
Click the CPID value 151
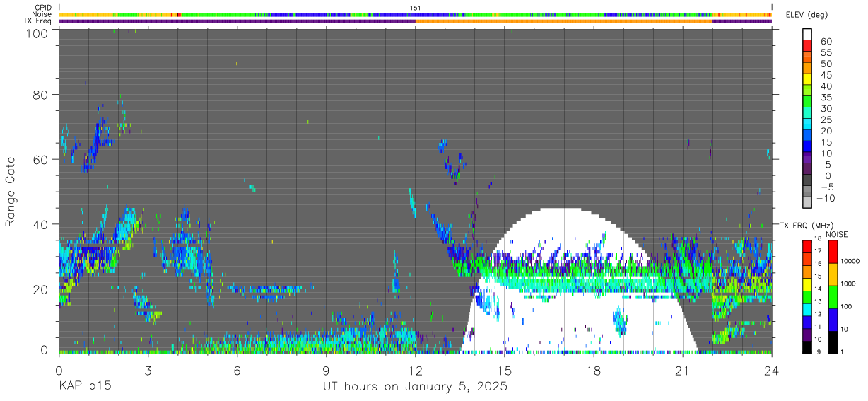pyautogui.click(x=416, y=8)
